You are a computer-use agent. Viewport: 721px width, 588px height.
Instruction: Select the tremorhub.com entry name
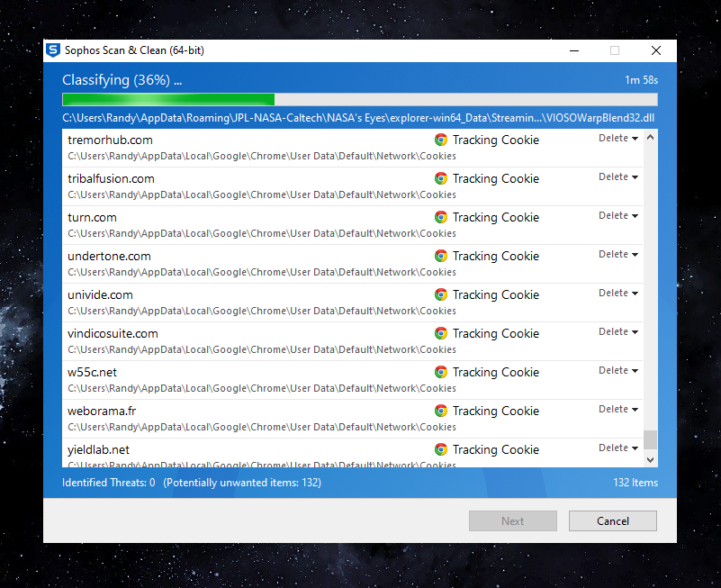point(110,140)
